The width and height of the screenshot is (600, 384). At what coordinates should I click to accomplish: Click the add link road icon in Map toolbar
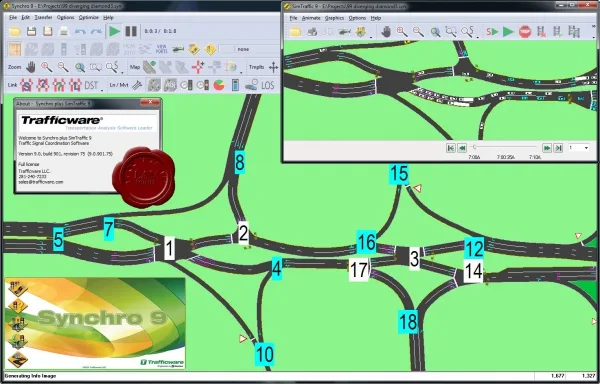pos(149,67)
